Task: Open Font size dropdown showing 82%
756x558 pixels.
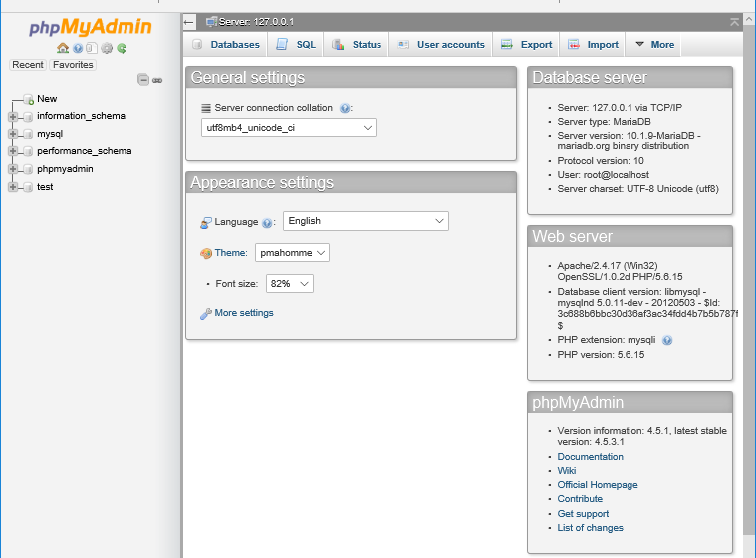Action: tap(289, 284)
